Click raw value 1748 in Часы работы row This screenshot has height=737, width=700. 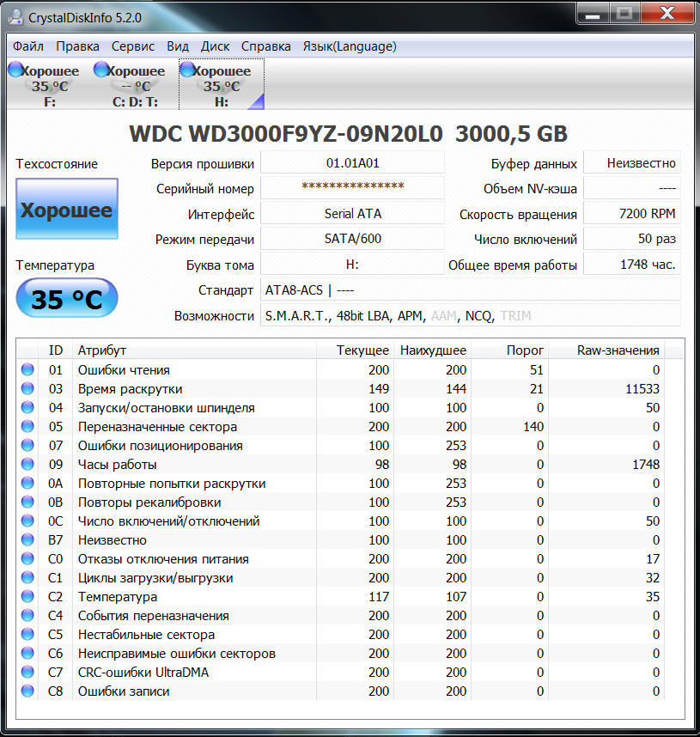coord(646,465)
